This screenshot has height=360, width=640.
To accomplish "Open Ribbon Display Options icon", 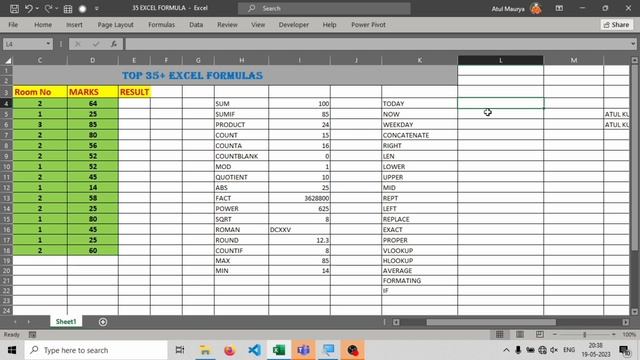I will (x=559, y=8).
